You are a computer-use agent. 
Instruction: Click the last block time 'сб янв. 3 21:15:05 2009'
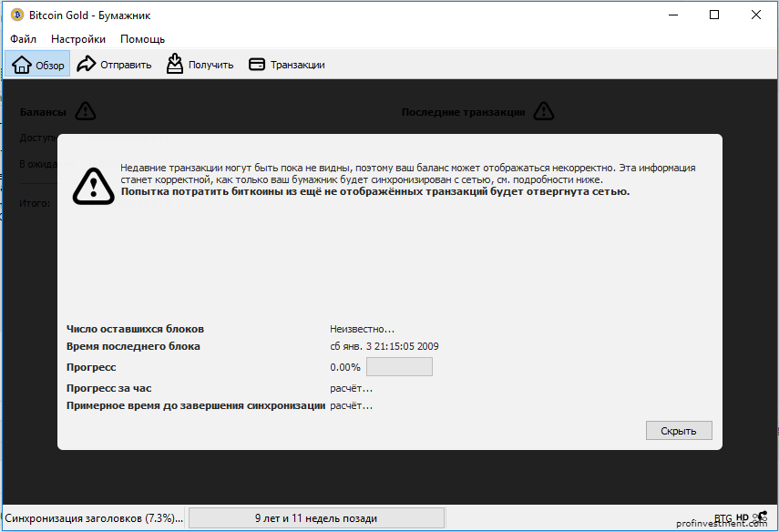pyautogui.click(x=384, y=346)
